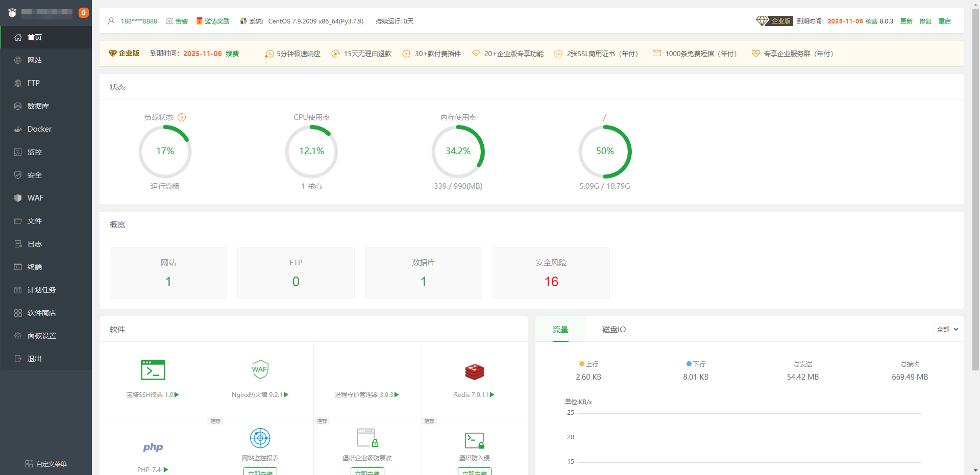Click the 网站监控报表 radar icon

click(260, 438)
